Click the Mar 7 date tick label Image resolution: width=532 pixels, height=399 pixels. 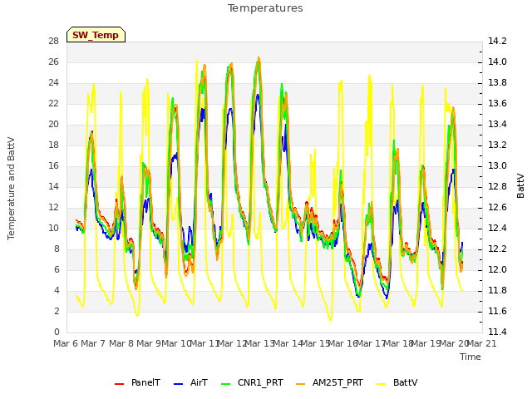(x=93, y=343)
